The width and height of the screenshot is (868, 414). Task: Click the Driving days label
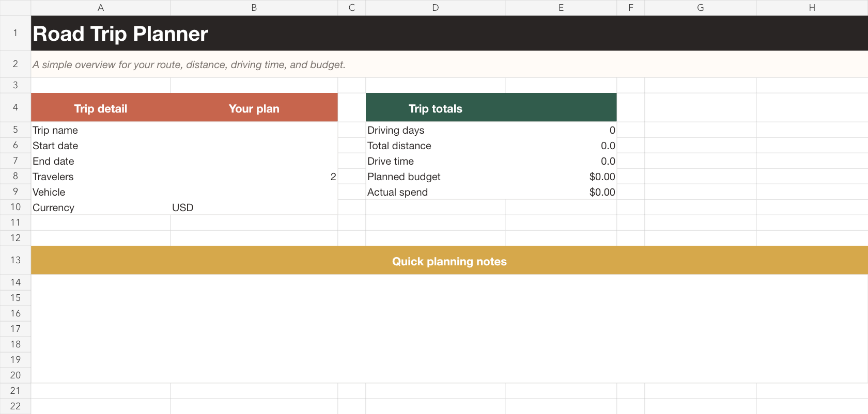tap(436, 130)
